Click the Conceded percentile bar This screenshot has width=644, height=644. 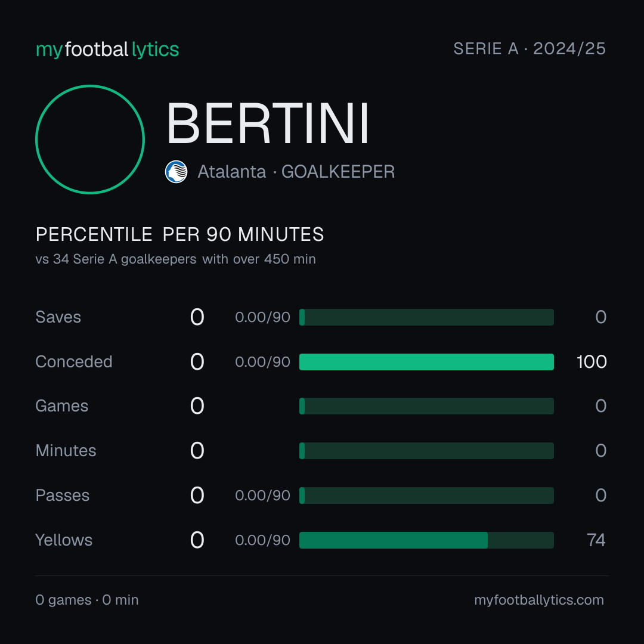426,362
